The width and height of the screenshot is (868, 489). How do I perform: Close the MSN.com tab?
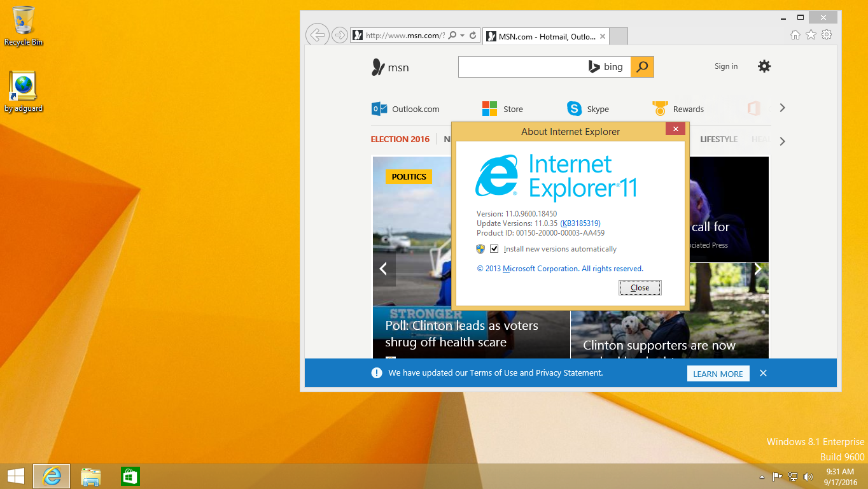click(x=603, y=36)
